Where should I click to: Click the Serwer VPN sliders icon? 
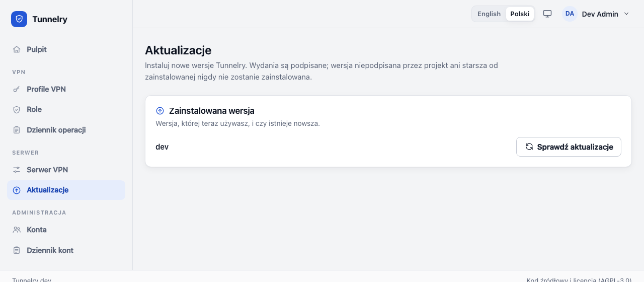[17, 170]
